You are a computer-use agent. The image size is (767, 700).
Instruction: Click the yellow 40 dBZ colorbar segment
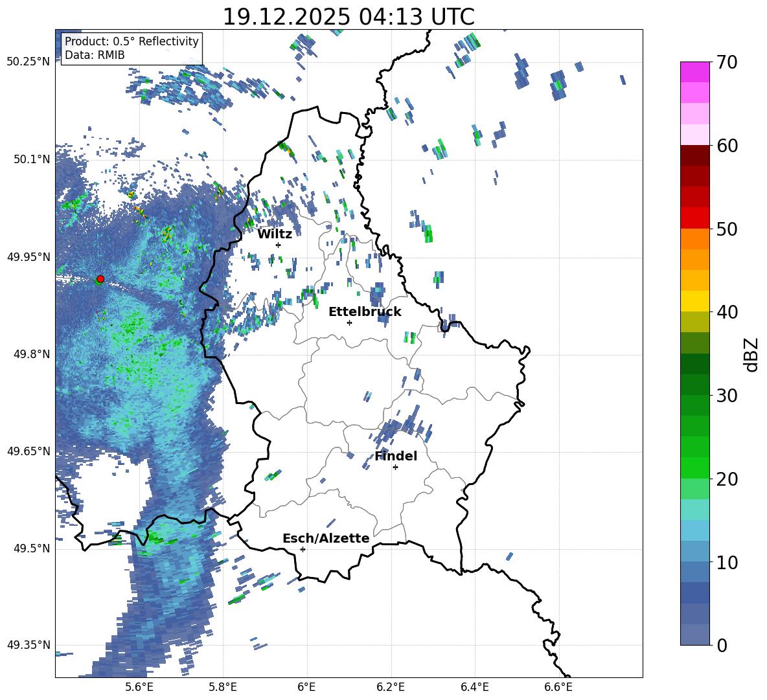pos(695,301)
